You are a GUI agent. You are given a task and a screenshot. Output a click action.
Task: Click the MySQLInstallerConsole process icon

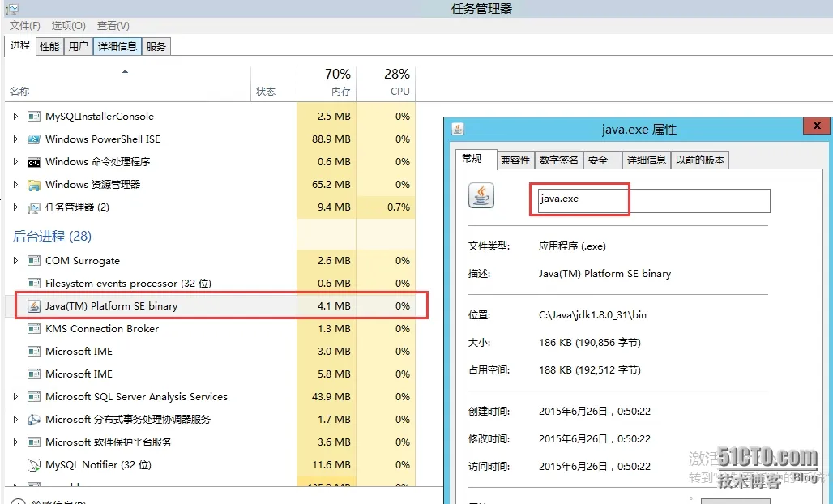point(34,117)
